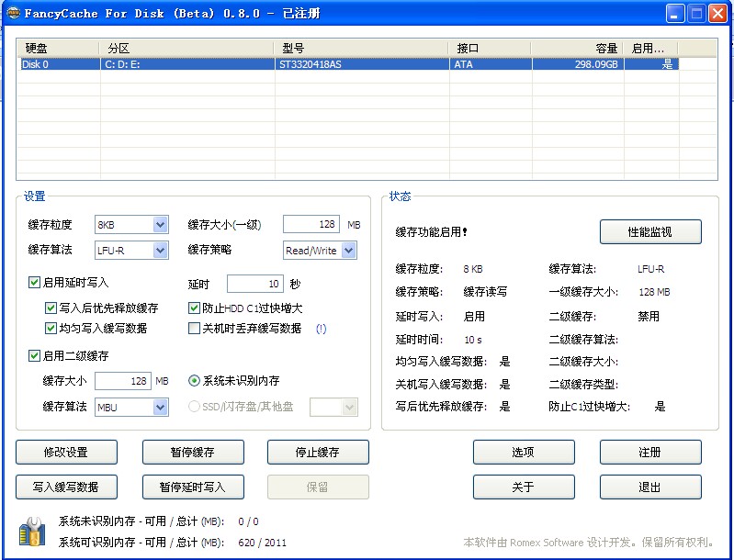Click the 接口 column header
Viewport: 734px width, 560px height.
(x=490, y=48)
